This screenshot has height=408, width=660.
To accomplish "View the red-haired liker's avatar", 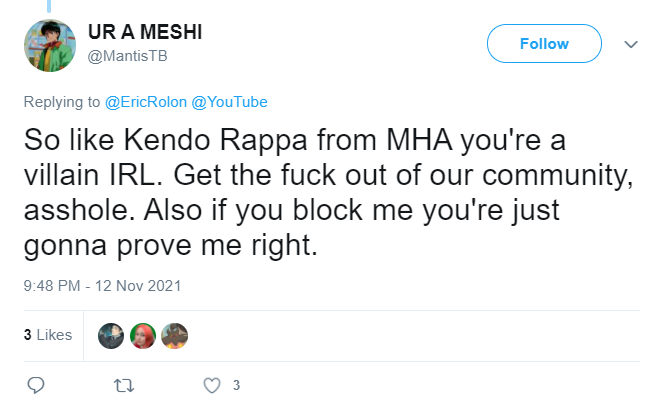I will click(x=143, y=336).
